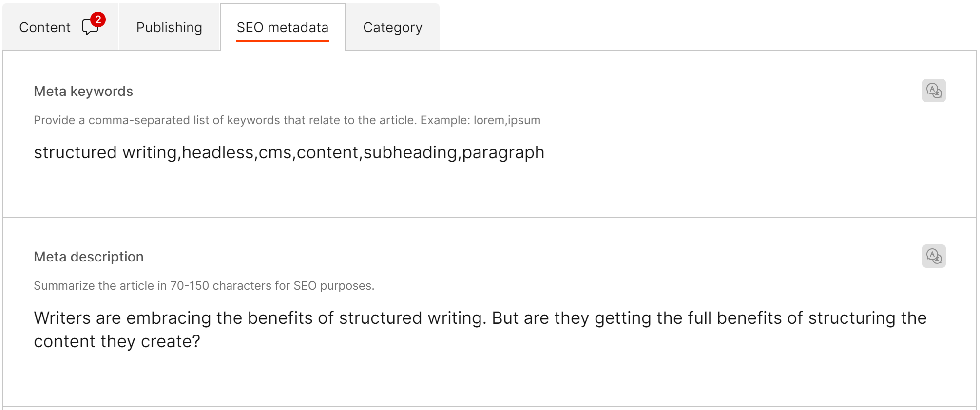
Task: Switch to the Publishing tab
Action: 169,27
